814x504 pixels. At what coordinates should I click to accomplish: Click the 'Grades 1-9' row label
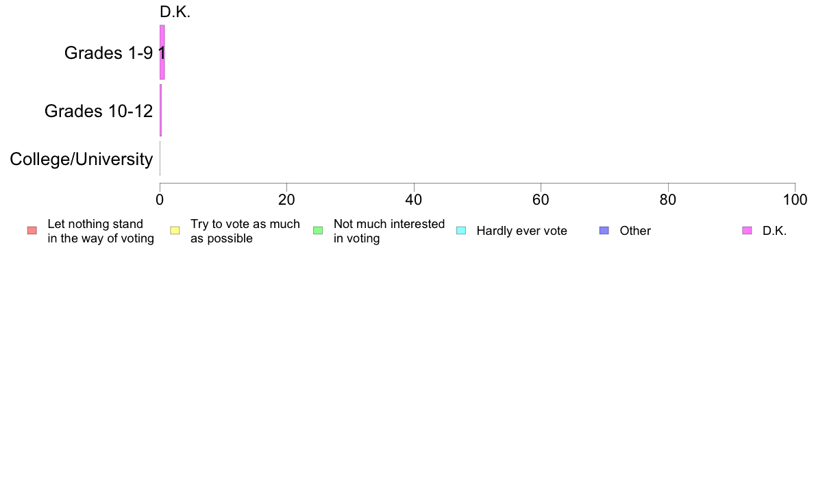pyautogui.click(x=108, y=53)
